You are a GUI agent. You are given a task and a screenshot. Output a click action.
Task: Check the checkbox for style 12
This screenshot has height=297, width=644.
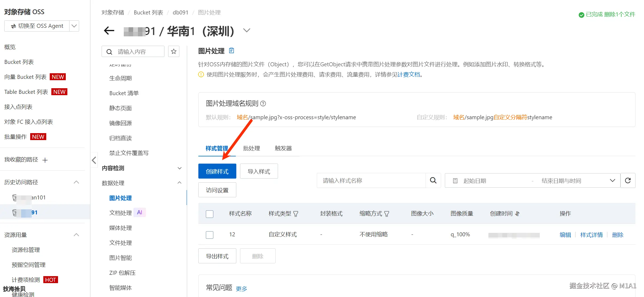click(210, 235)
